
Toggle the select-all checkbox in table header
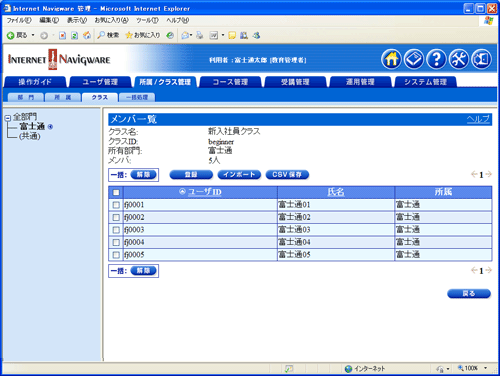116,192
